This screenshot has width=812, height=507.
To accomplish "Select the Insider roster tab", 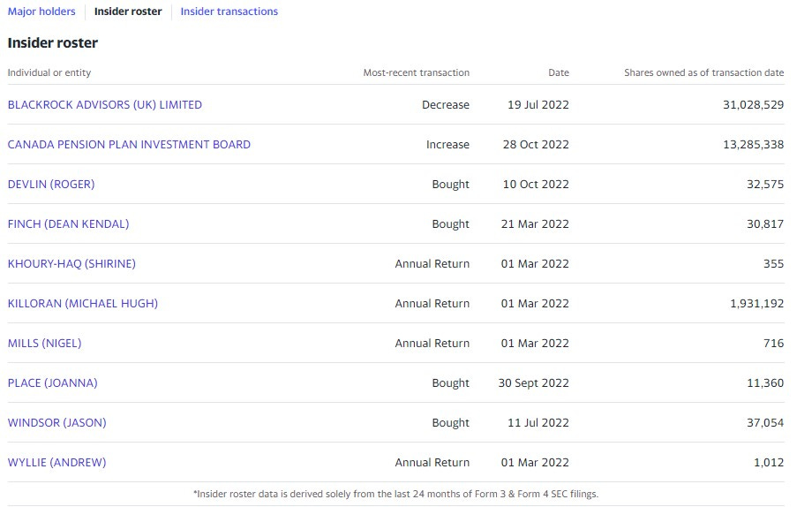I will coord(128,11).
